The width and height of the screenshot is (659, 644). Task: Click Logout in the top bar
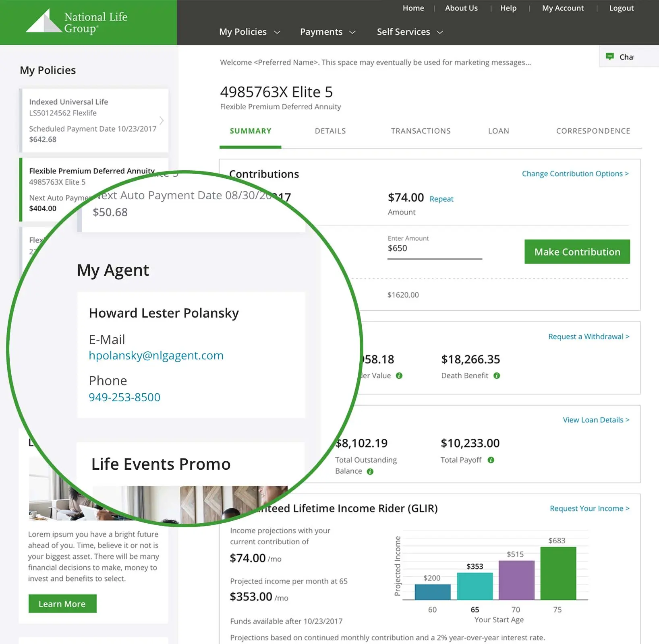point(622,8)
